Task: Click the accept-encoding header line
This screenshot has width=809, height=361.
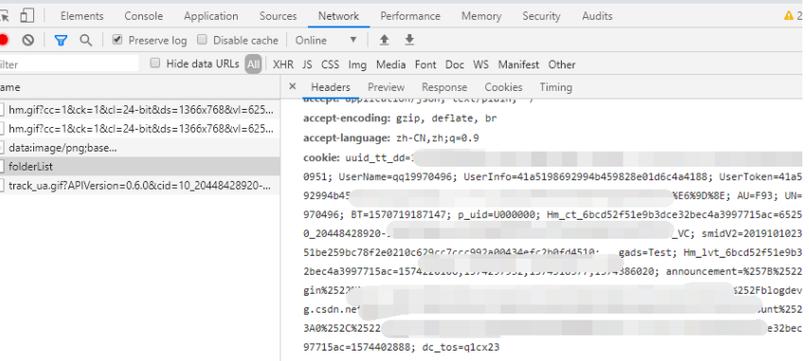Action: pyautogui.click(x=400, y=118)
